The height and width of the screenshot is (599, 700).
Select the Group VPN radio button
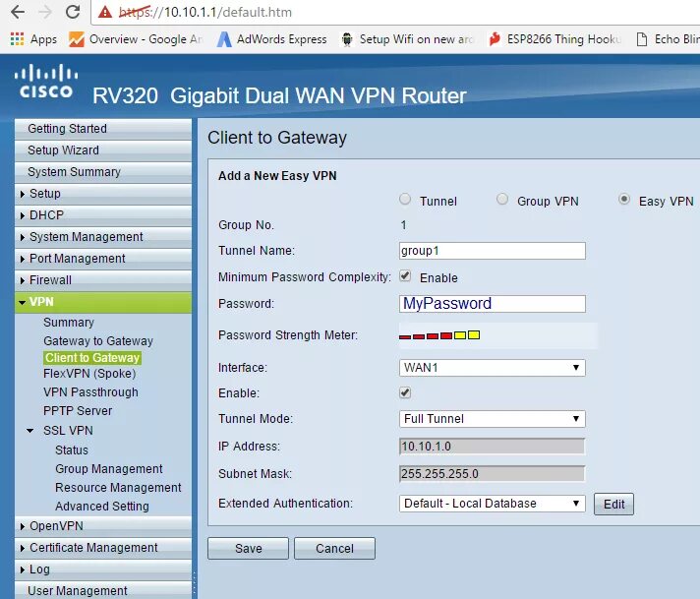[x=502, y=199]
